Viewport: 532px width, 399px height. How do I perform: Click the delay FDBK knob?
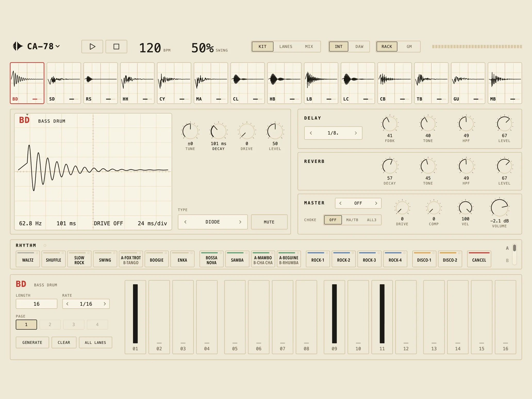click(x=389, y=124)
